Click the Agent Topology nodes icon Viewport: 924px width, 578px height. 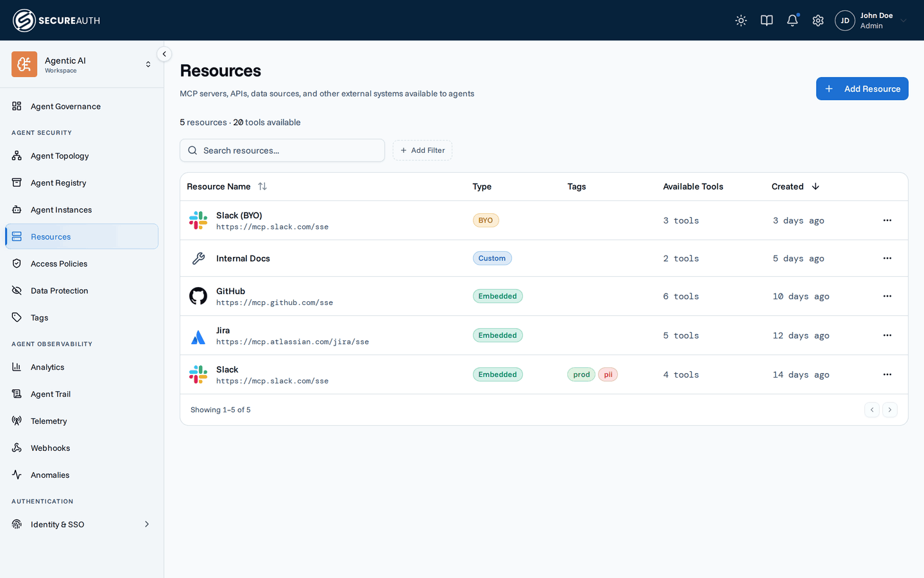(17, 155)
